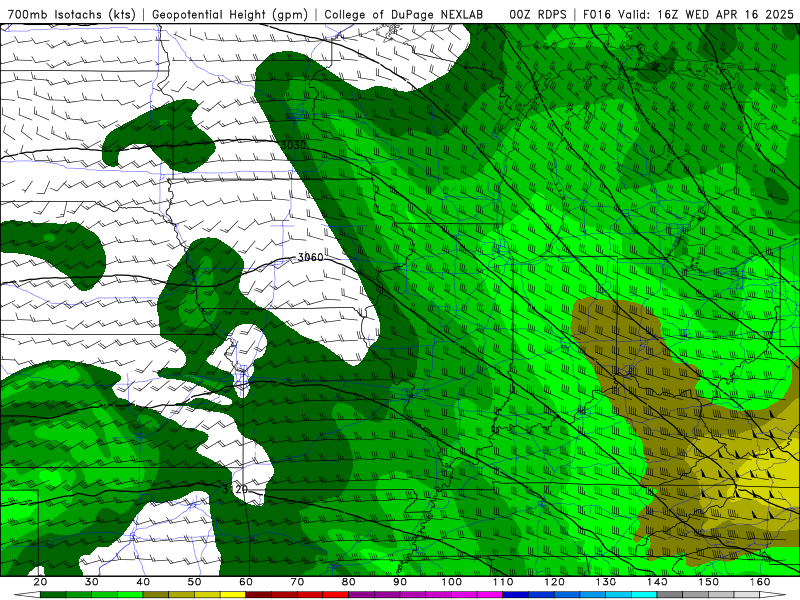The image size is (800, 600).
Task: Click the 100 value on the color scale
Action: tap(452, 582)
